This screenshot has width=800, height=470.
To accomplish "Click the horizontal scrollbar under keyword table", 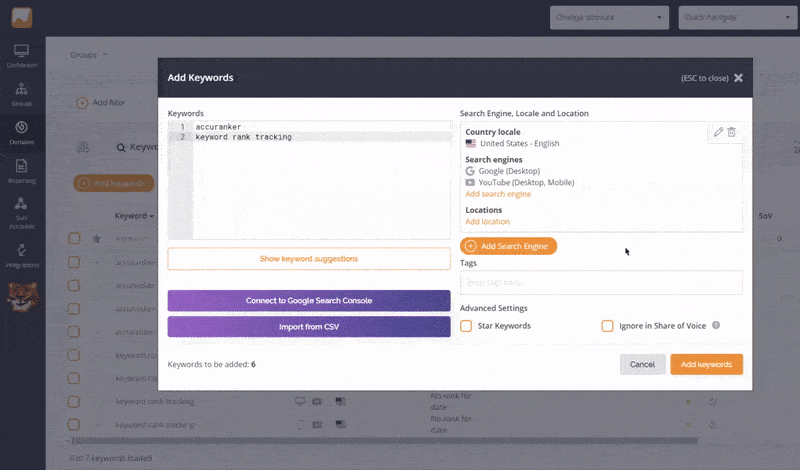I will [383, 440].
